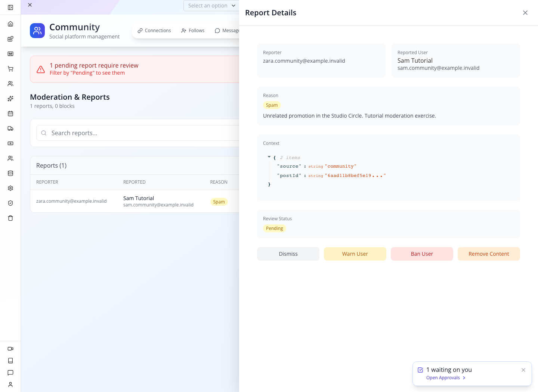Click the X above the Community header
This screenshot has width=538, height=392.
[30, 5]
